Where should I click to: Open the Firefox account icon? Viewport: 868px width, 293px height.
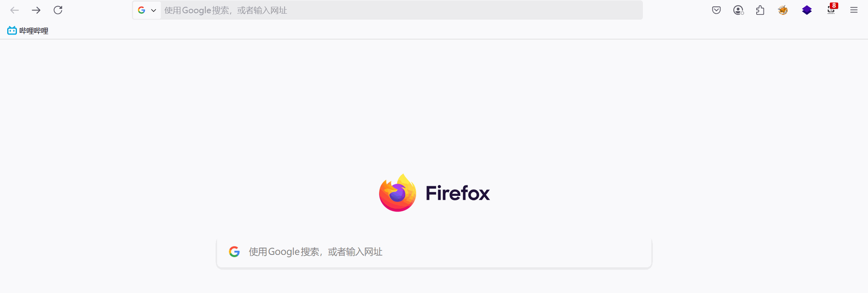[739, 10]
